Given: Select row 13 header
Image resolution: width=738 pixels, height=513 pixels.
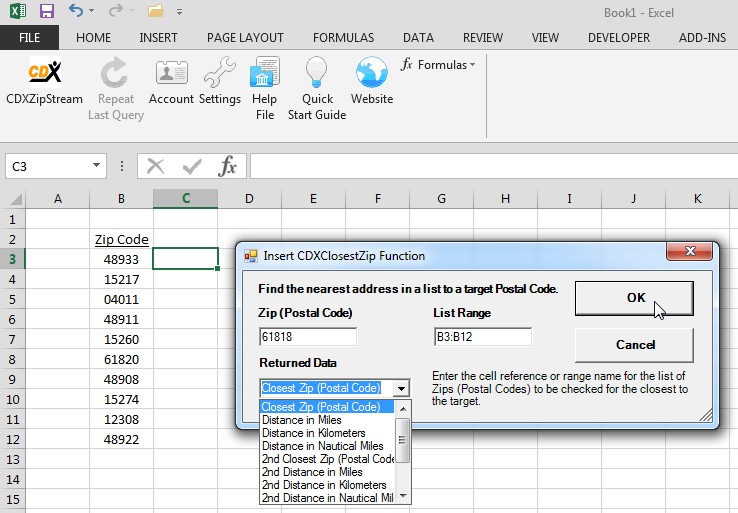Looking at the screenshot, I should [x=13, y=459].
